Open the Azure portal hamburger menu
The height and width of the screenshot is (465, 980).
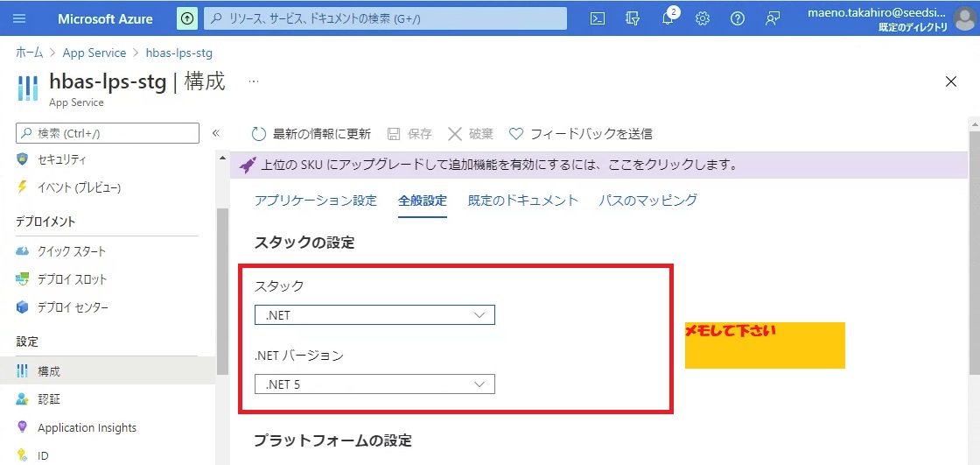(x=19, y=18)
